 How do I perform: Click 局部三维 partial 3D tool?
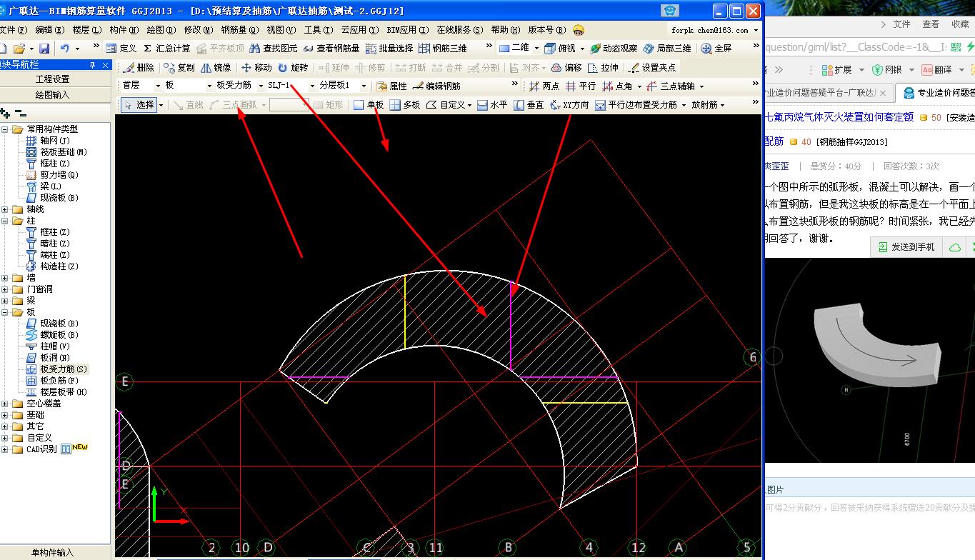[667, 49]
